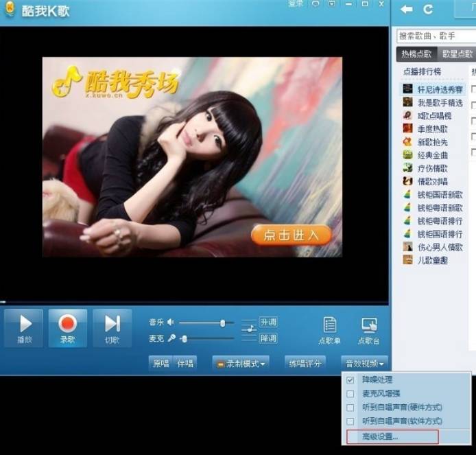This screenshot has height=455, width=476.
Task: Click the 点播排行榜 heading
Action: 423,71
